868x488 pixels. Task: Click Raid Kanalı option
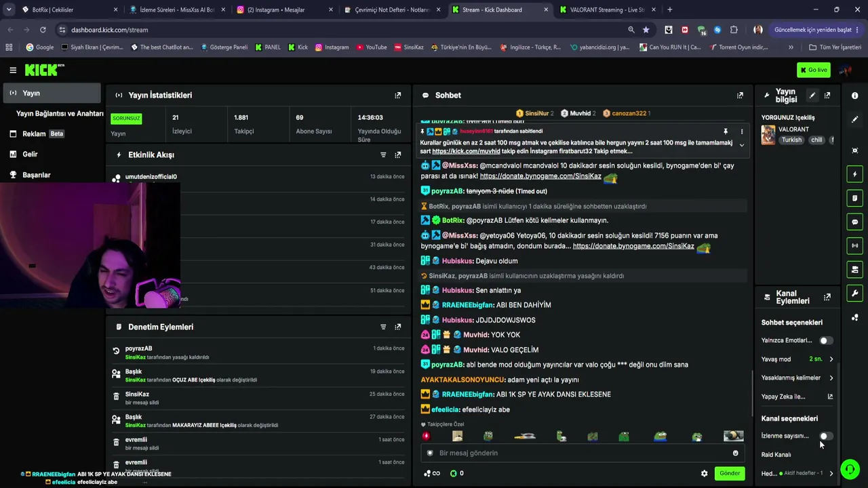776,455
